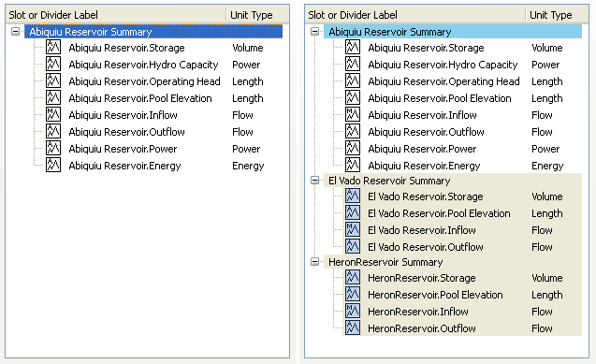Click the El Vado Reservoir.Pool Elevation slot icon
The image size is (596, 364).
point(353,212)
